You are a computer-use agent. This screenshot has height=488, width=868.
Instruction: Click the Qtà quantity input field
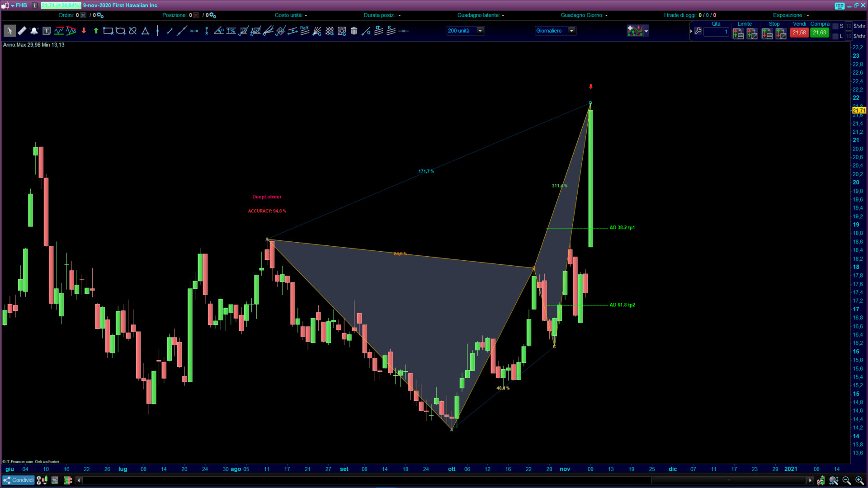[x=716, y=32]
